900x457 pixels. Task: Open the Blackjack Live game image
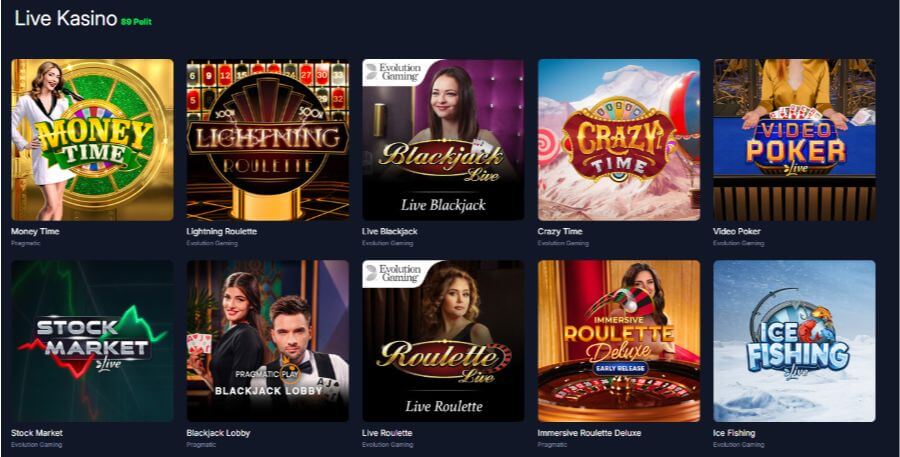pyautogui.click(x=443, y=140)
